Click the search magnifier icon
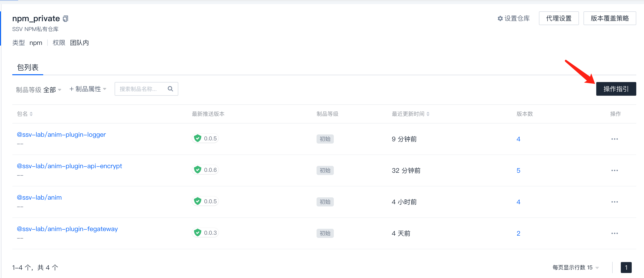This screenshot has height=278, width=644. (170, 89)
